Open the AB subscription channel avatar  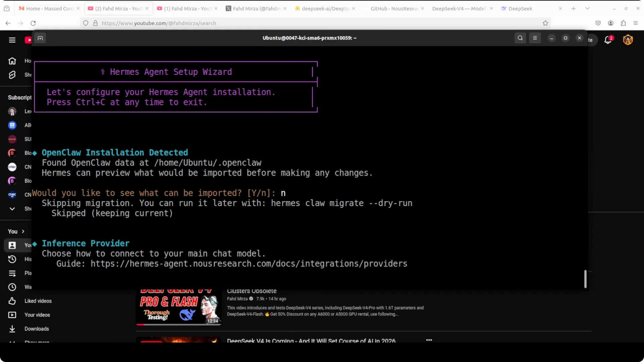[x=12, y=125]
